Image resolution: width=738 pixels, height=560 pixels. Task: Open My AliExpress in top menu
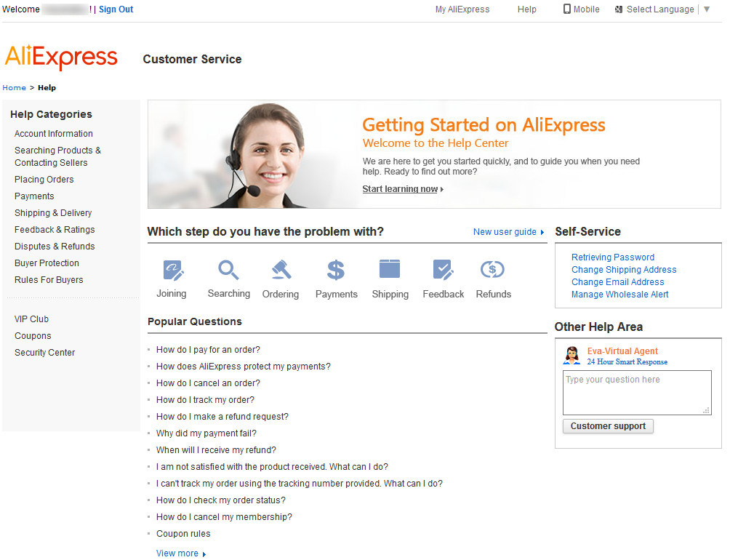462,9
